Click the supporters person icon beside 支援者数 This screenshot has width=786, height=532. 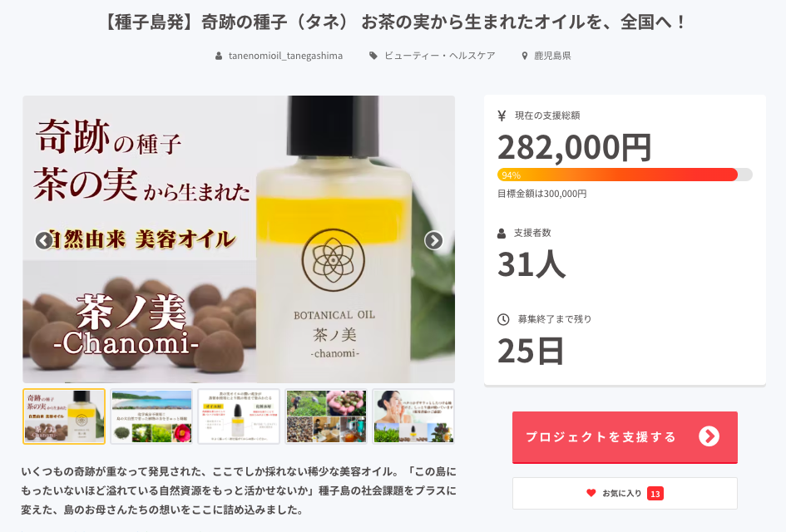tap(502, 234)
